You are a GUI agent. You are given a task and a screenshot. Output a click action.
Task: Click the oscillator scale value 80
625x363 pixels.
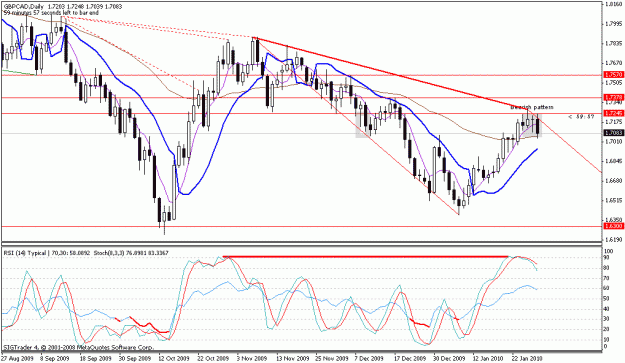pyautogui.click(x=607, y=268)
